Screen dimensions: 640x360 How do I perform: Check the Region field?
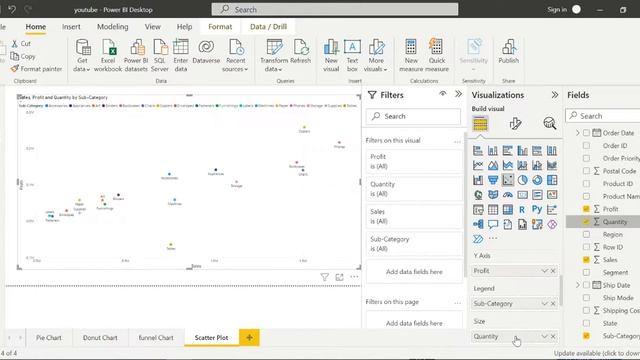click(586, 234)
